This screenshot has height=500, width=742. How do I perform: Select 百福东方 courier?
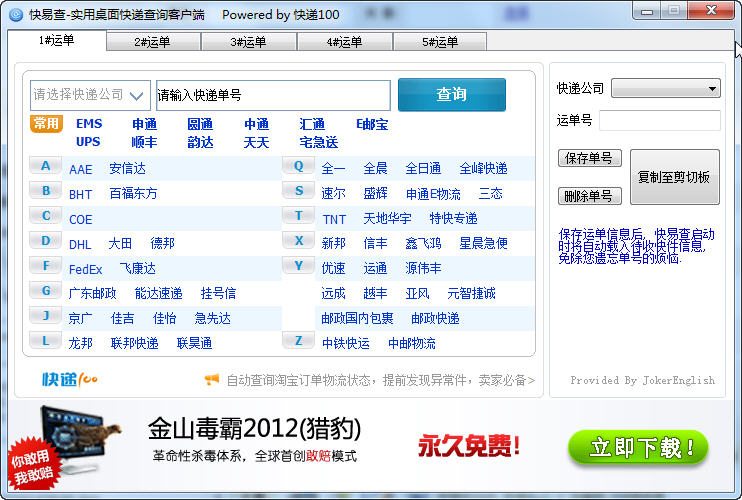133,193
